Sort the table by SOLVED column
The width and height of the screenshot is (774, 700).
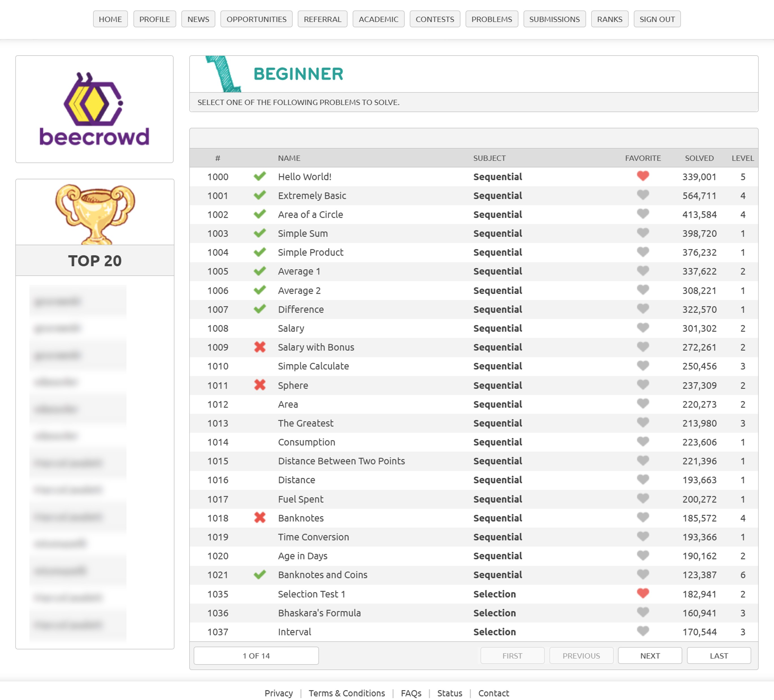tap(699, 158)
